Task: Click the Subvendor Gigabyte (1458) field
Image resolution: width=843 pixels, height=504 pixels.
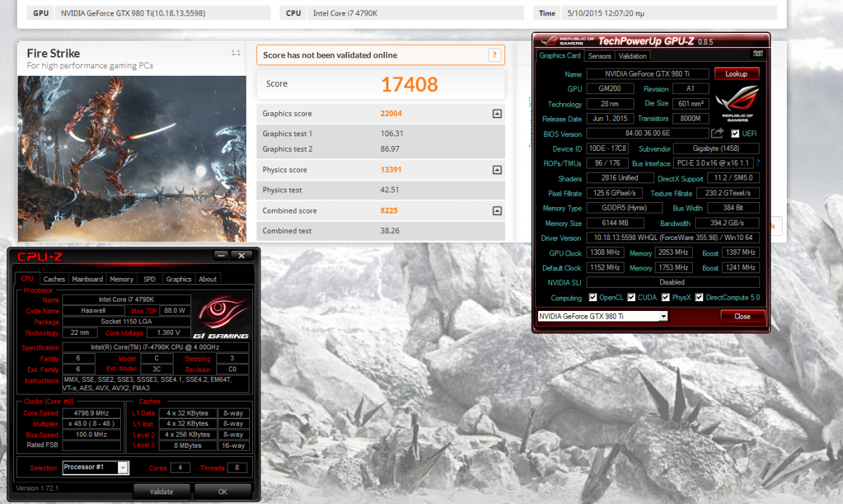Action: click(x=716, y=149)
